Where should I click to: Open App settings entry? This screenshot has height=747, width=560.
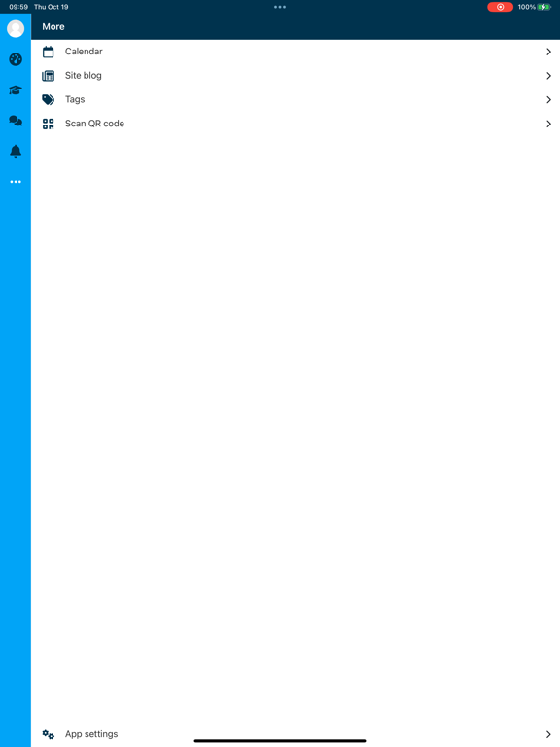(x=296, y=734)
